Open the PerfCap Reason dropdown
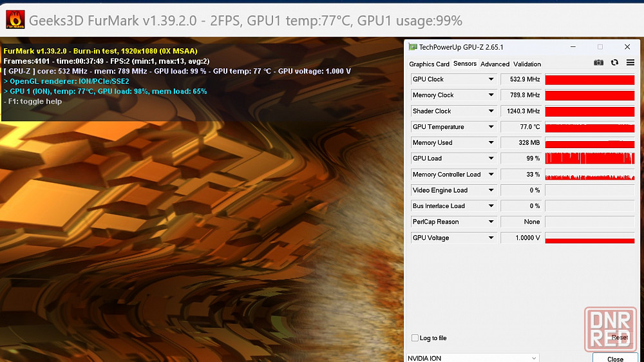Image resolution: width=644 pixels, height=362 pixels. pyautogui.click(x=491, y=222)
